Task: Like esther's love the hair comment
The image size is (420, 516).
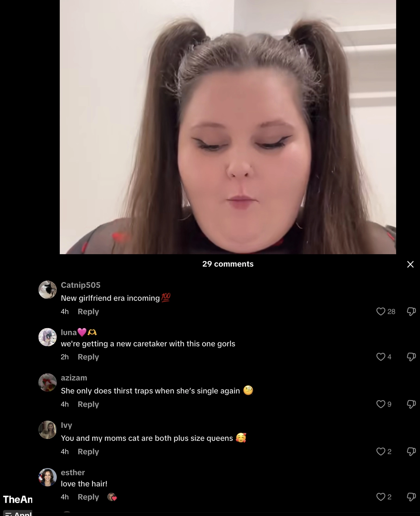Action: [381, 497]
